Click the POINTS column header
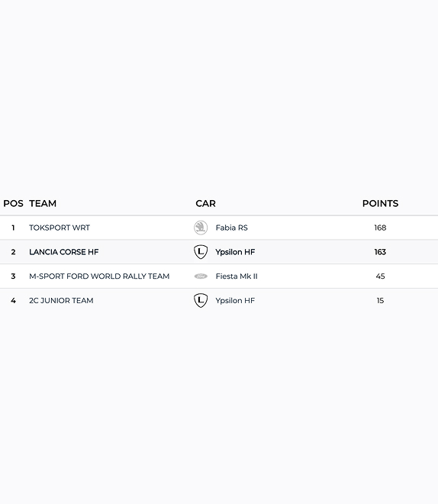This screenshot has height=504, width=438. click(380, 203)
